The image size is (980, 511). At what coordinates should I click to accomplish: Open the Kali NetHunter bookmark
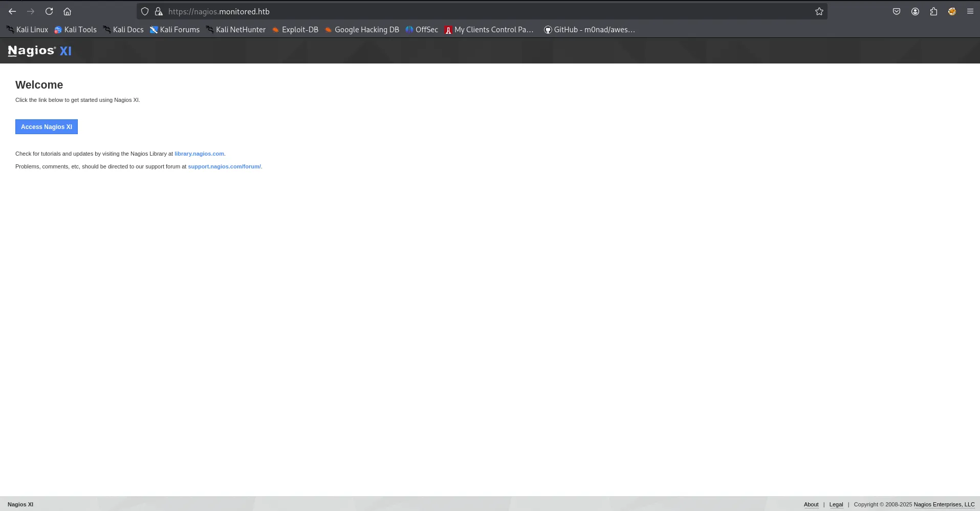(236, 30)
